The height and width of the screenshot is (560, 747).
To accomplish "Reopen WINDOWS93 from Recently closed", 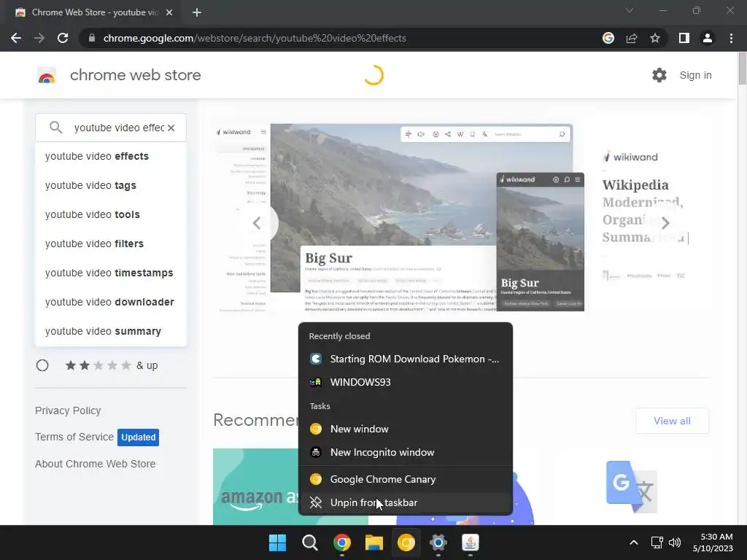I will click(406, 382).
